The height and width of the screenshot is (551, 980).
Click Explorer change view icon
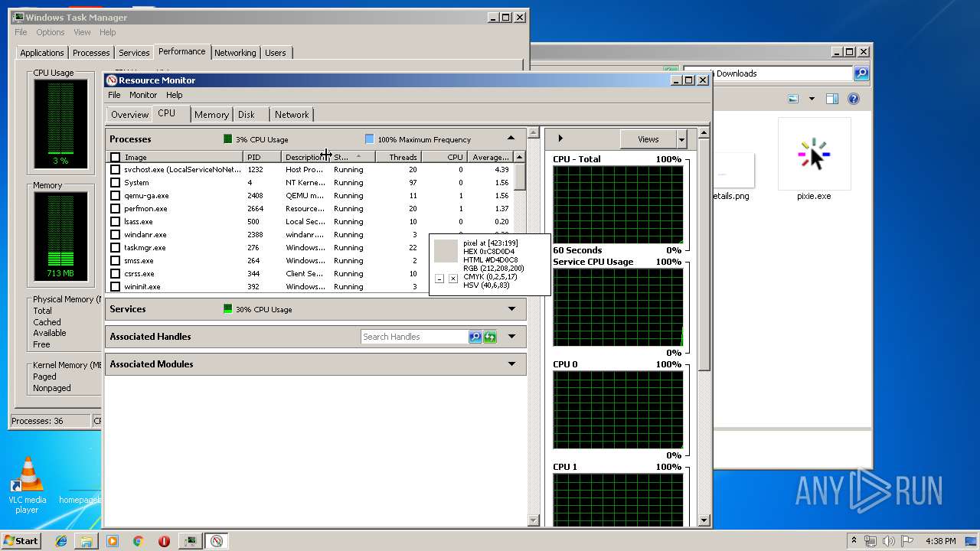pyautogui.click(x=793, y=99)
